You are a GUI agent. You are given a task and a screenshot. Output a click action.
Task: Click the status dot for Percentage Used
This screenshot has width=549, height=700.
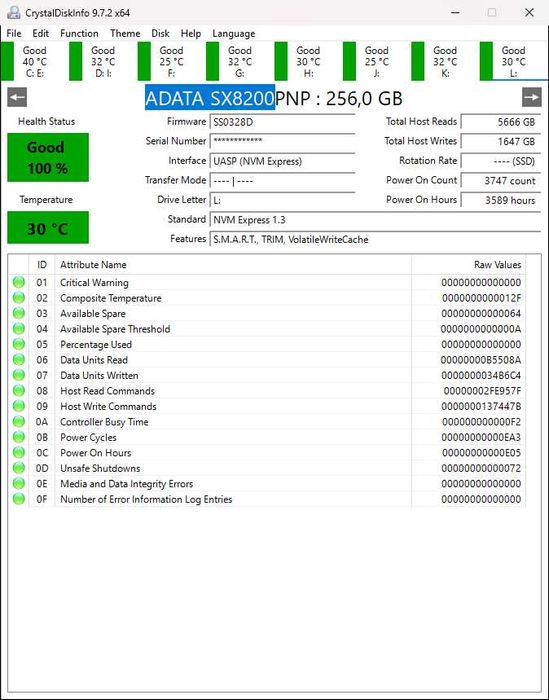19,344
